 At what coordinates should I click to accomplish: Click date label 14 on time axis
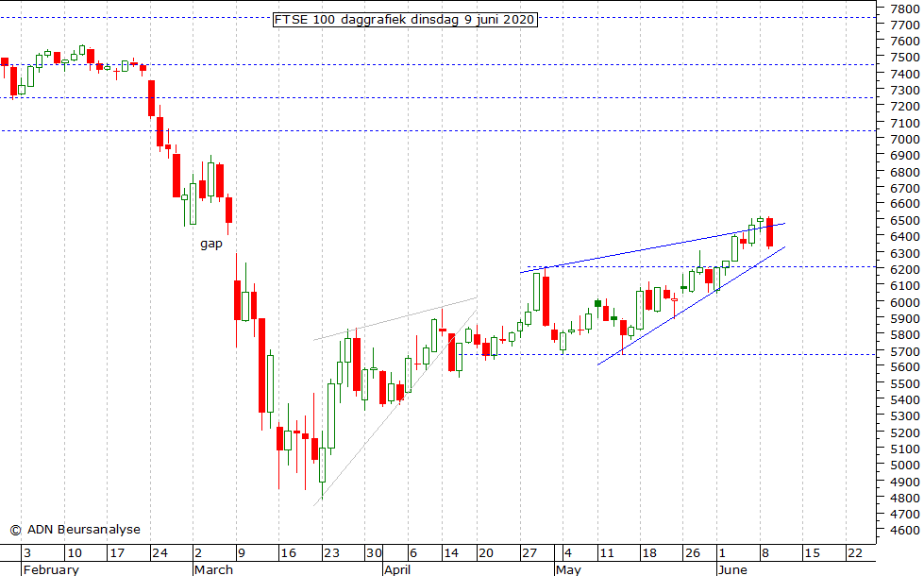coord(451,553)
